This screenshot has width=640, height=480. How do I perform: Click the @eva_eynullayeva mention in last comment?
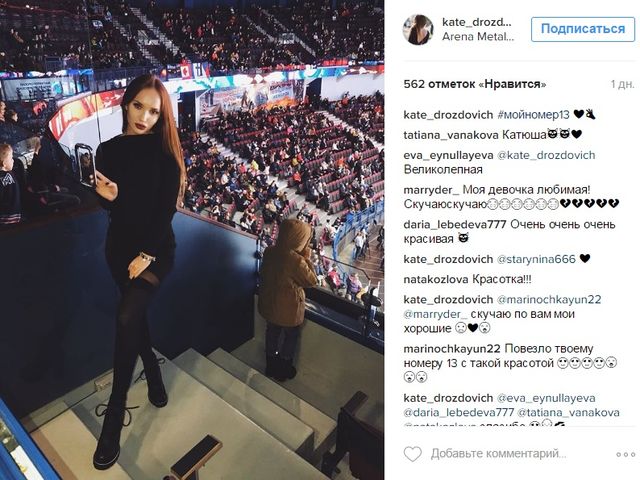point(546,398)
